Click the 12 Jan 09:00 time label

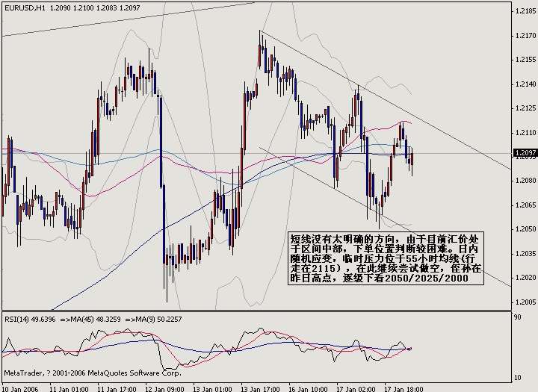coord(164,389)
